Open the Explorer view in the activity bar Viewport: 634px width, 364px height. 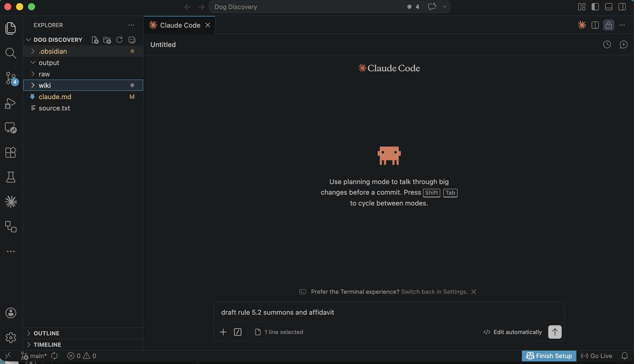click(11, 28)
